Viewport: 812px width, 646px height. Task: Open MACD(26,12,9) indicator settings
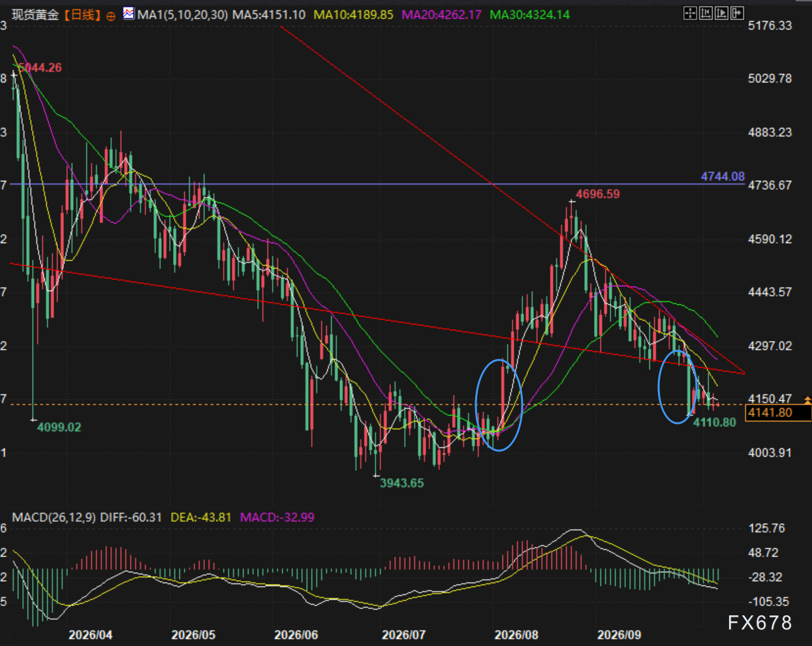[x=54, y=517]
